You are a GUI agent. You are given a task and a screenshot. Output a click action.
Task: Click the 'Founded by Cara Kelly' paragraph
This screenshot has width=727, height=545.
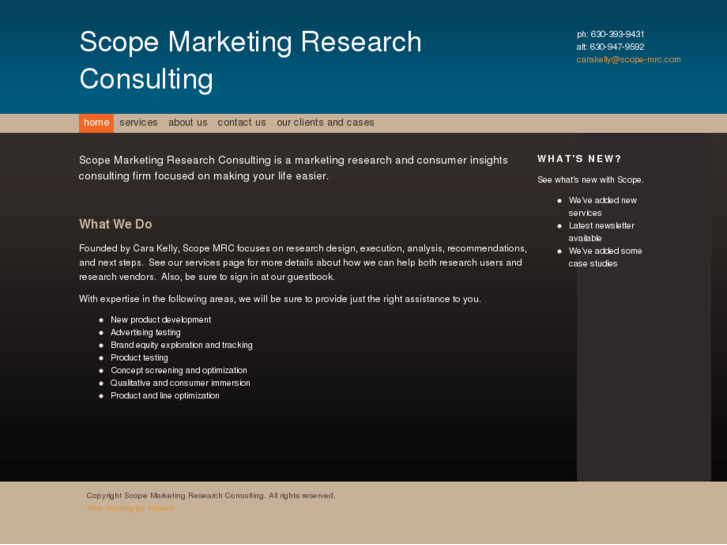point(303,263)
